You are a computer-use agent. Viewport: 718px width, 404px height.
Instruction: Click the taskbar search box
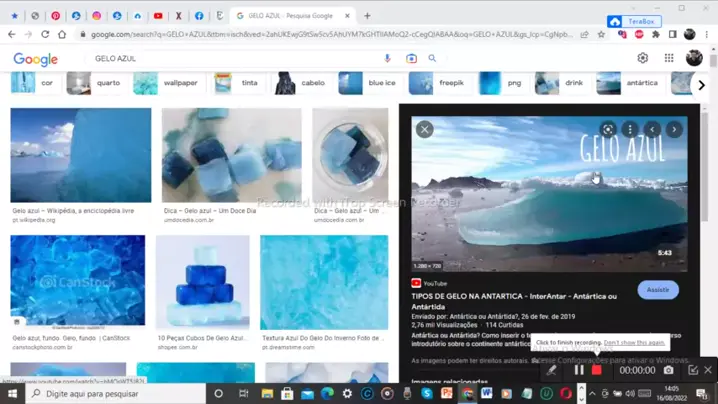[x=116, y=393]
